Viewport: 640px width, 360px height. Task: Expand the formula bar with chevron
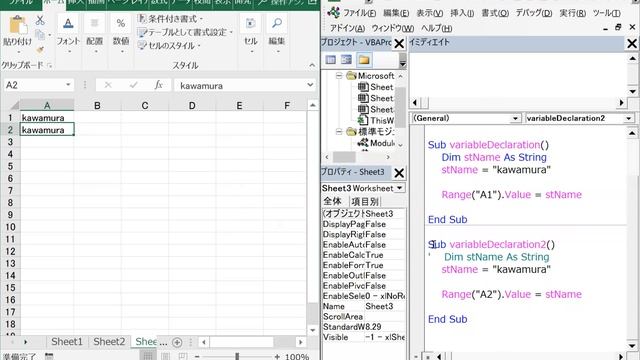click(x=310, y=85)
